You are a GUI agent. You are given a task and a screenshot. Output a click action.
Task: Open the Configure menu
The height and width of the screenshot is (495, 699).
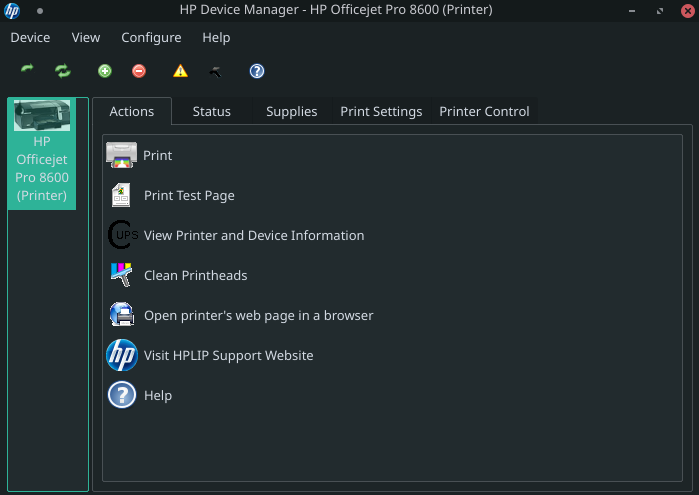(x=151, y=37)
